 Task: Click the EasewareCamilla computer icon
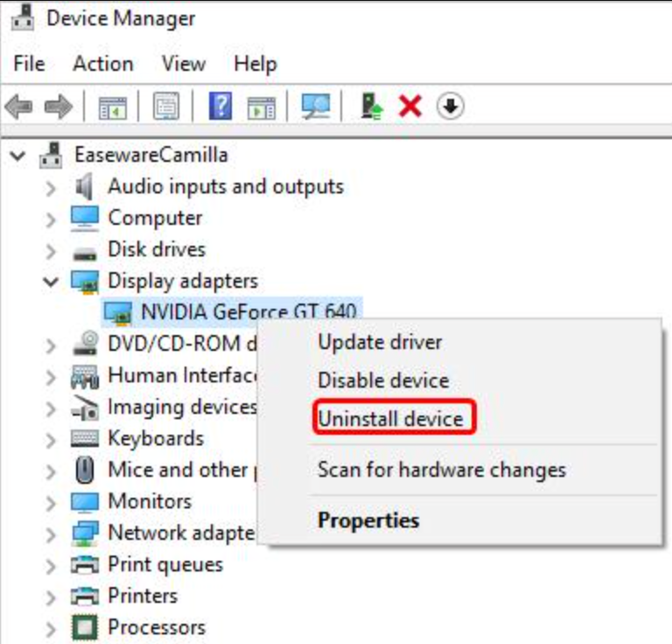click(x=51, y=155)
